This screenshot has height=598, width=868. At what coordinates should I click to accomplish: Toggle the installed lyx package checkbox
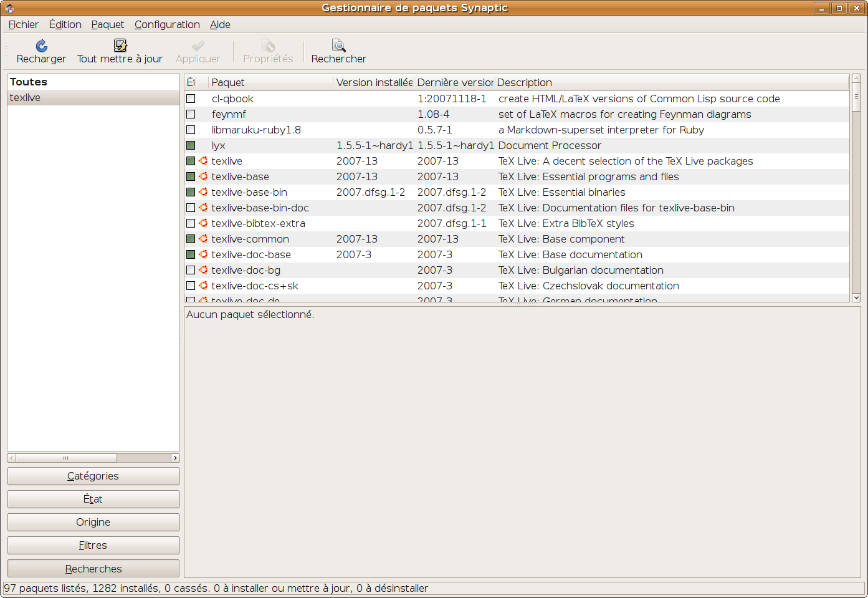pos(191,145)
